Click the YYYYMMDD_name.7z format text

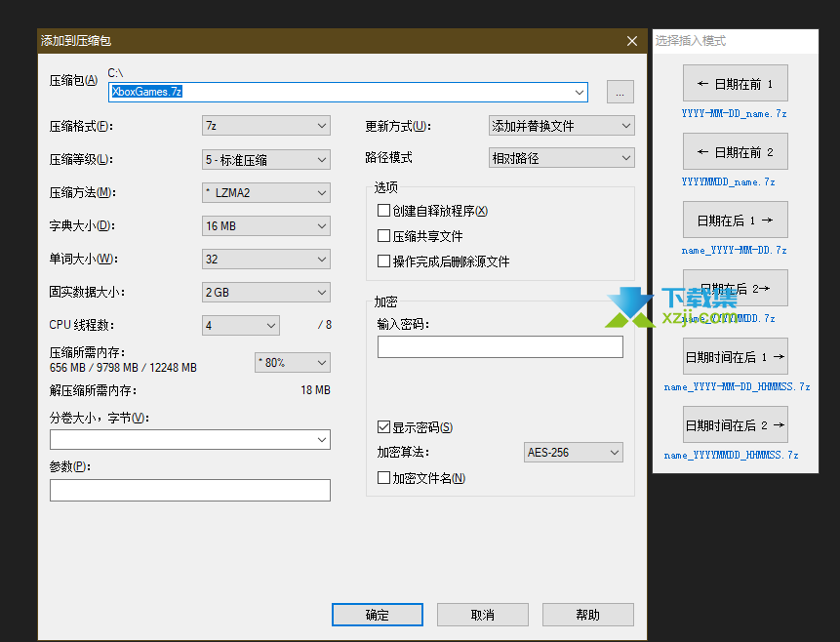(728, 181)
